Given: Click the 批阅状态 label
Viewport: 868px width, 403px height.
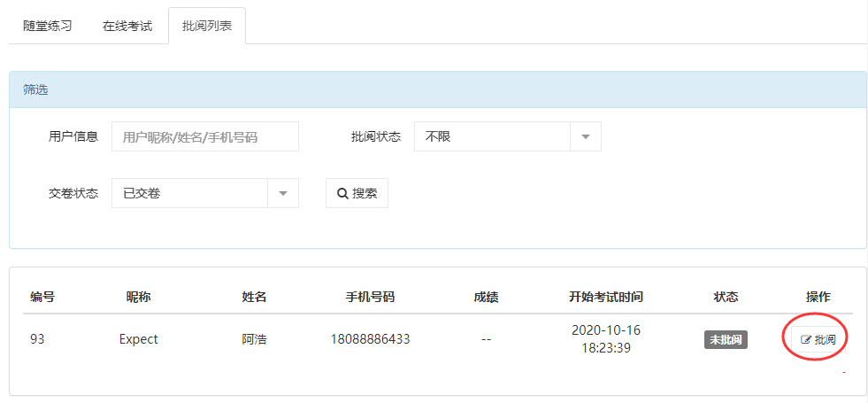Looking at the screenshot, I should pos(376,137).
